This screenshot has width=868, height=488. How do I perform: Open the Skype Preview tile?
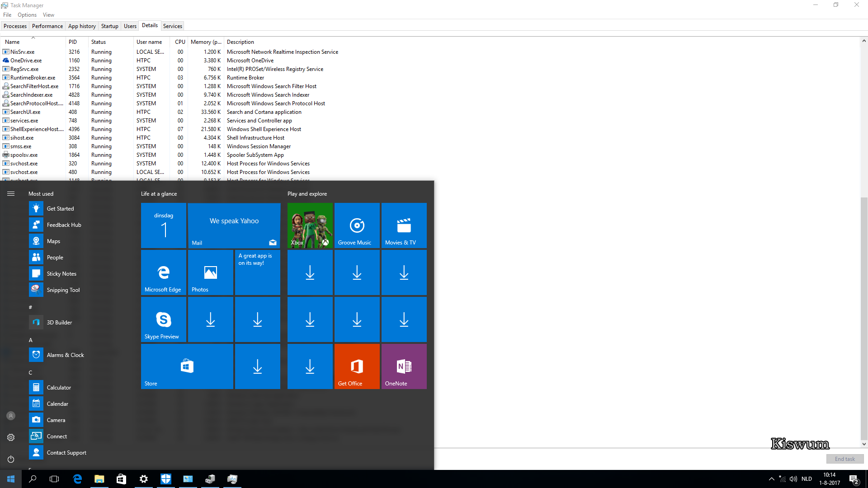coord(164,319)
